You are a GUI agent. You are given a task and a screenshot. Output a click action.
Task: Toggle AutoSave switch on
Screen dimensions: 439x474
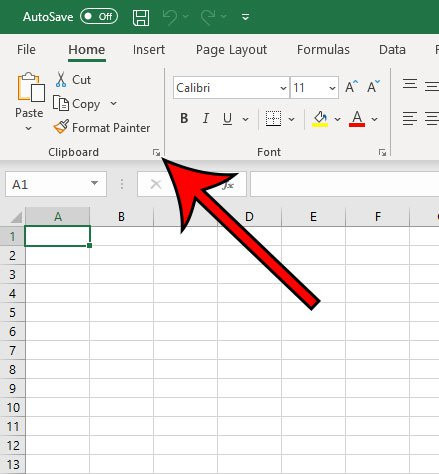(x=99, y=17)
